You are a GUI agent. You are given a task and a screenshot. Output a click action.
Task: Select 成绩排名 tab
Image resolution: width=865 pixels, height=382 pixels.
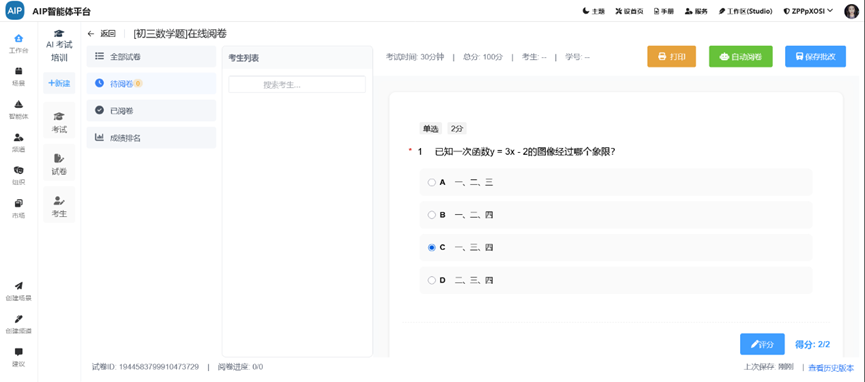coord(151,137)
